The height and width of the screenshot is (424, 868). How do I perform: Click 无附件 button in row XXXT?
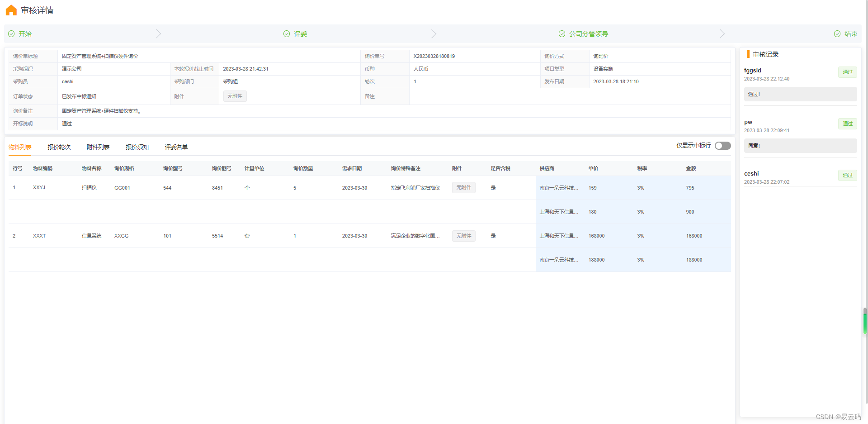click(463, 236)
